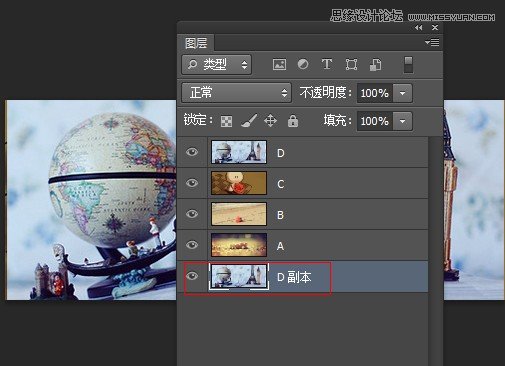
Task: Open the 正常 blend mode dropdown
Action: 236,93
